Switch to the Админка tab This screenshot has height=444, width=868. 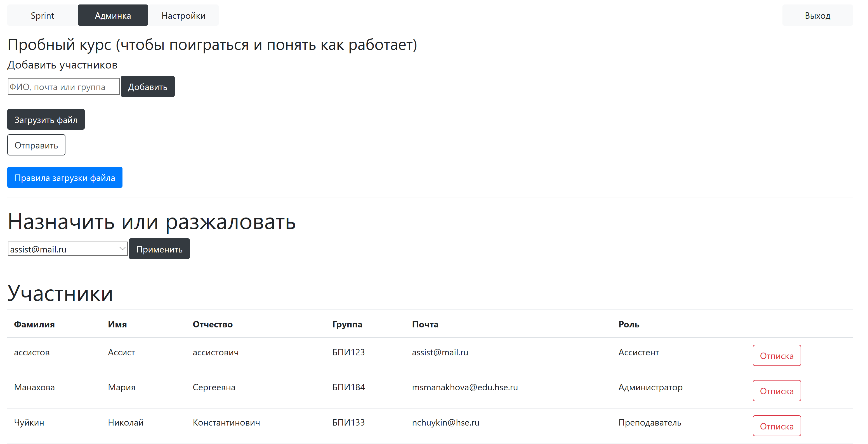[x=113, y=15]
